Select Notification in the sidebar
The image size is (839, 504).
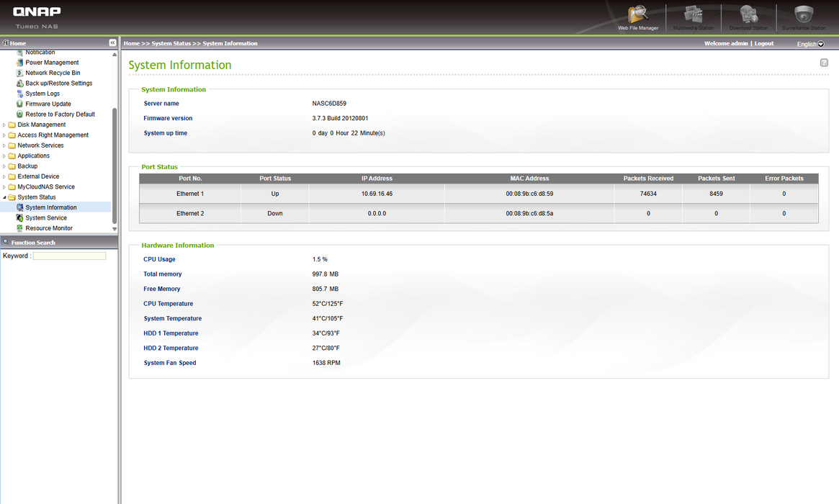40,53
